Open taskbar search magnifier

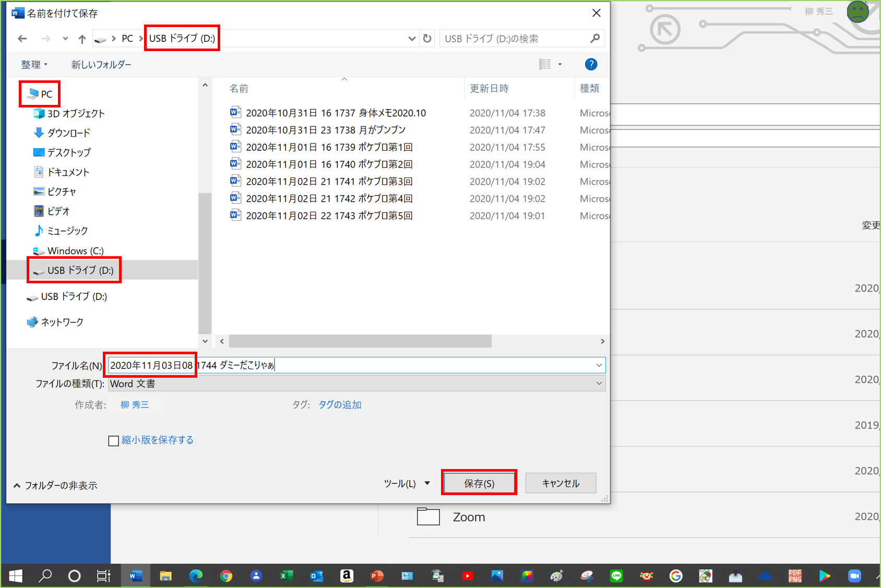(x=45, y=576)
